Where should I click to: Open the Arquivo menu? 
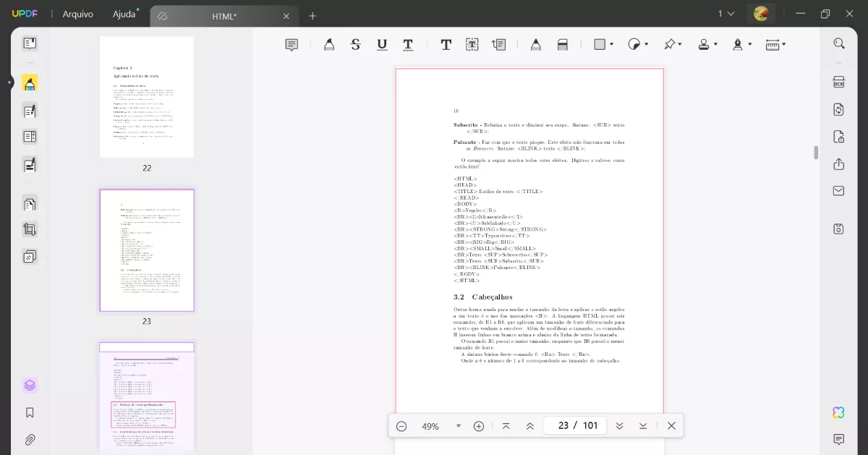coord(77,14)
